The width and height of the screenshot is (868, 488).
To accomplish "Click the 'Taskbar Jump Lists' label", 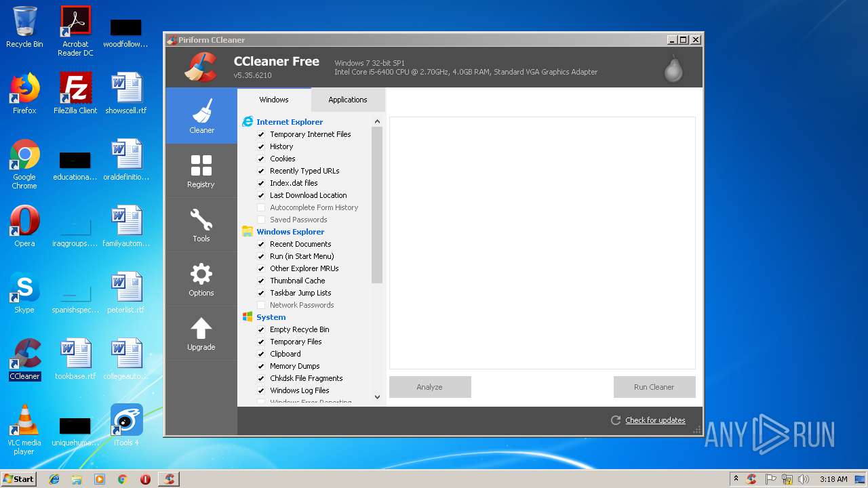I will [300, 293].
